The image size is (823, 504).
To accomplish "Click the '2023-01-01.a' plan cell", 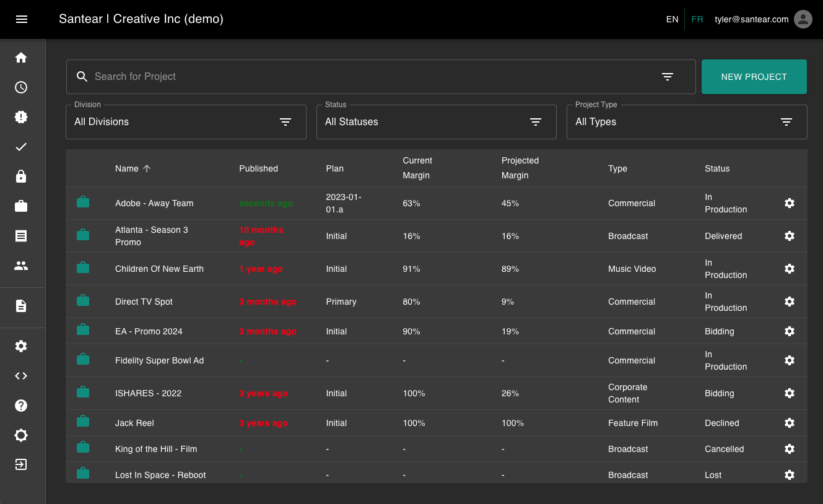I will pyautogui.click(x=344, y=203).
